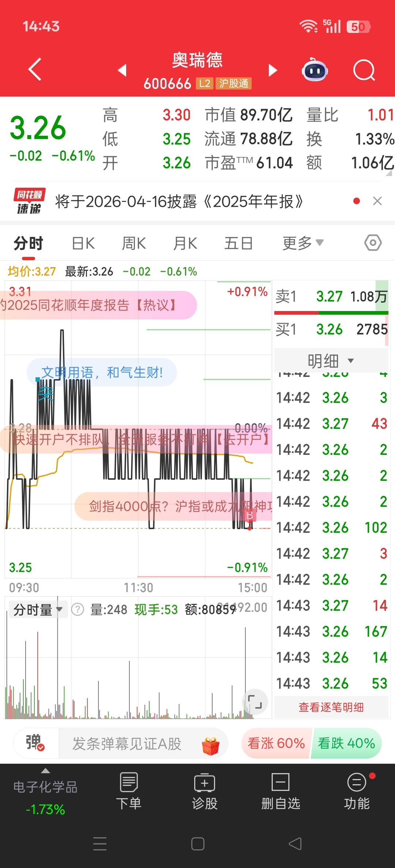Open 查看逐笔明细 link
The width and height of the screenshot is (395, 868).
[331, 707]
